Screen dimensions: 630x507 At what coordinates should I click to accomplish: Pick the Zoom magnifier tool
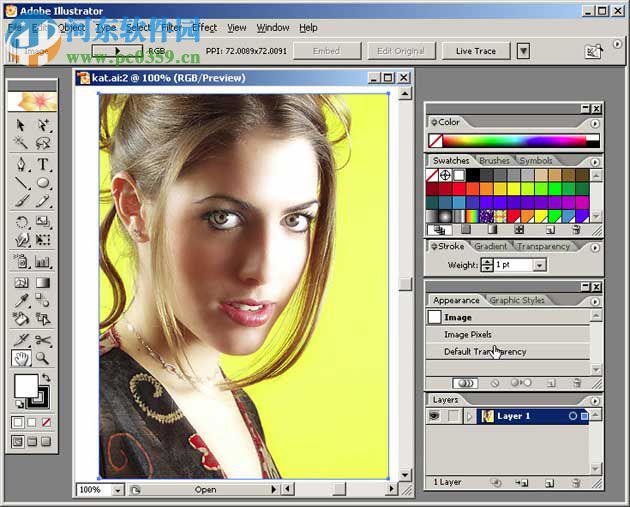pos(43,357)
